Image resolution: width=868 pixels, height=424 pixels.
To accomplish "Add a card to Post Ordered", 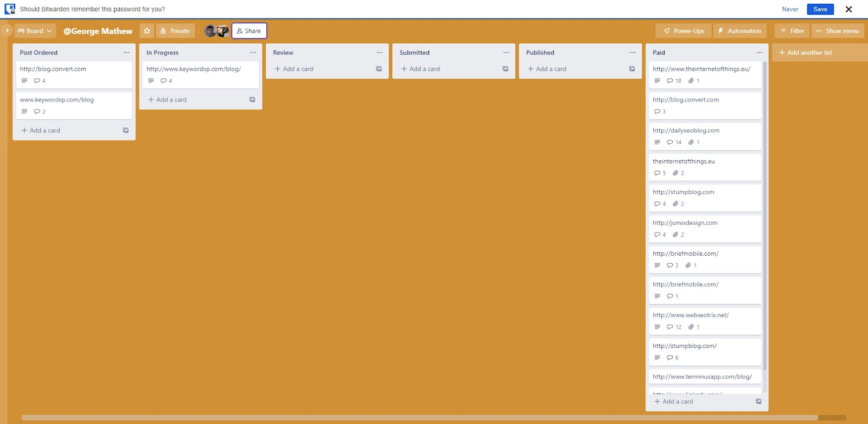I will [67, 130].
